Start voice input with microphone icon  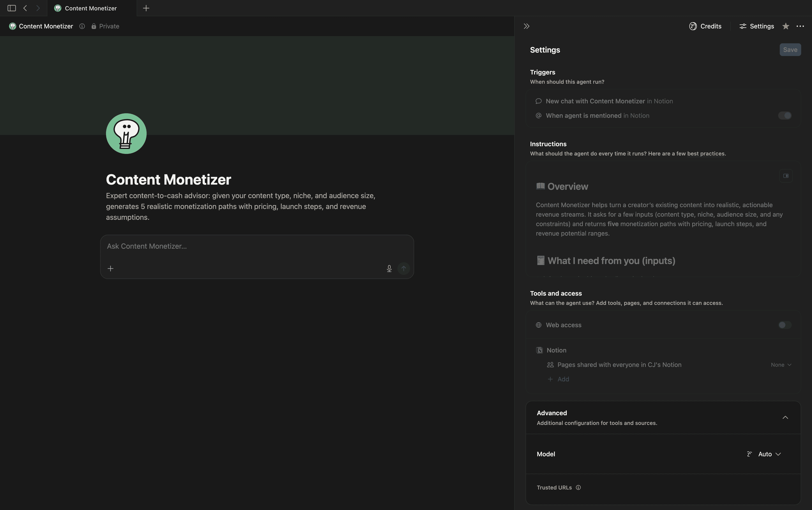click(x=389, y=269)
